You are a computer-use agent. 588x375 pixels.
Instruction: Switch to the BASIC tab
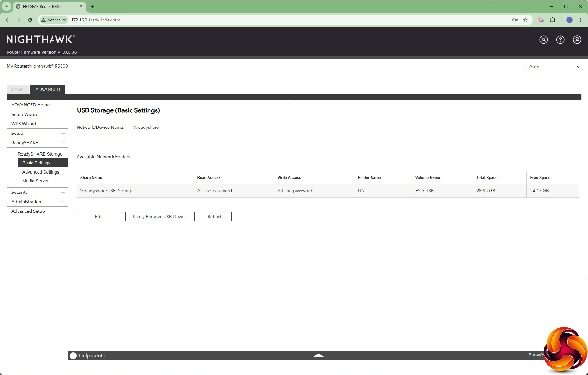coord(18,89)
